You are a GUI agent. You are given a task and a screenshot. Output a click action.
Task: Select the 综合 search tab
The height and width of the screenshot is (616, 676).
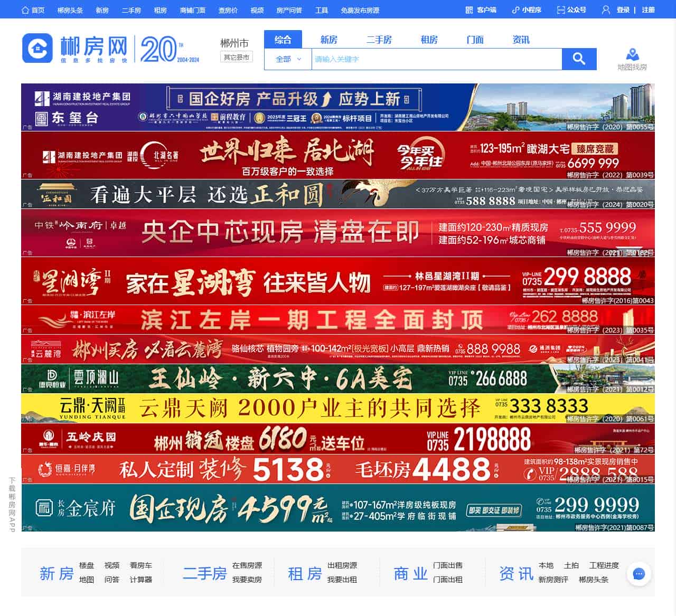pos(283,40)
